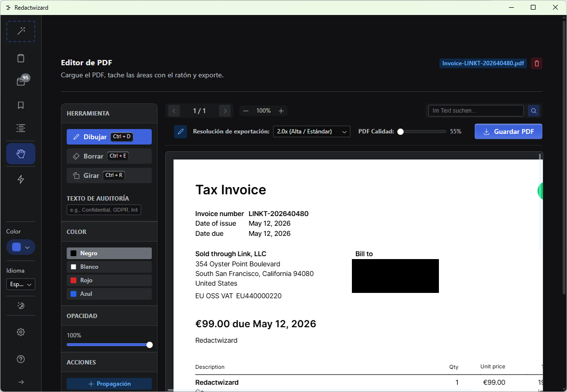Viewport: 567px width, 392px height.
Task: Click the Invoice-LINKT-202640480.pdf file label
Action: pos(483,63)
